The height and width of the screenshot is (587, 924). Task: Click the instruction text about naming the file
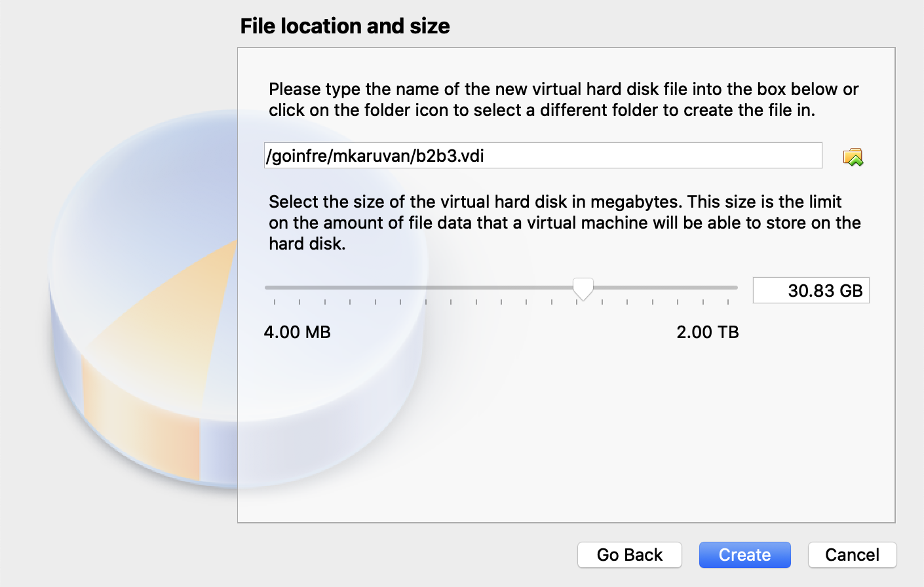[x=564, y=100]
